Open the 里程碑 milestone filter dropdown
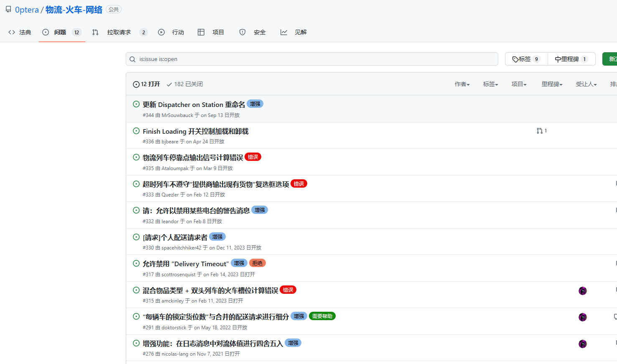 click(x=552, y=84)
